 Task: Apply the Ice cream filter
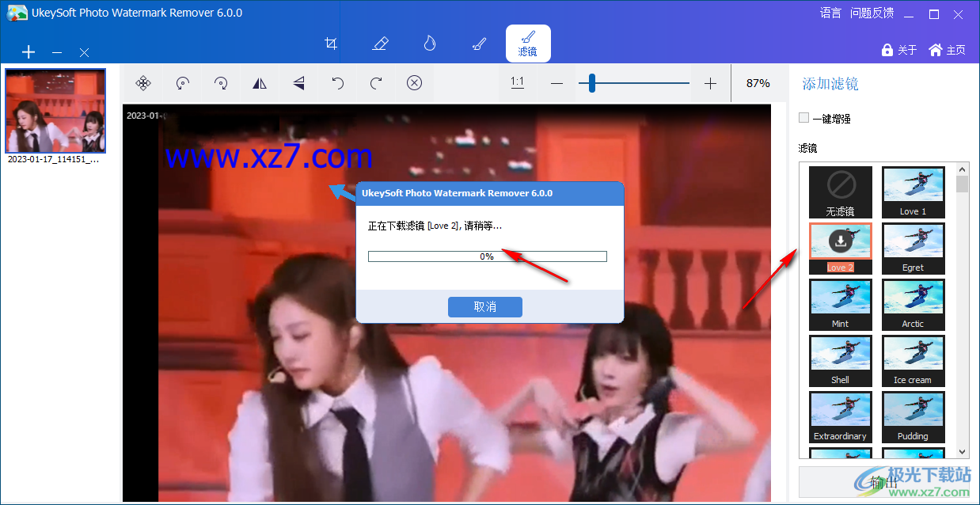click(913, 361)
